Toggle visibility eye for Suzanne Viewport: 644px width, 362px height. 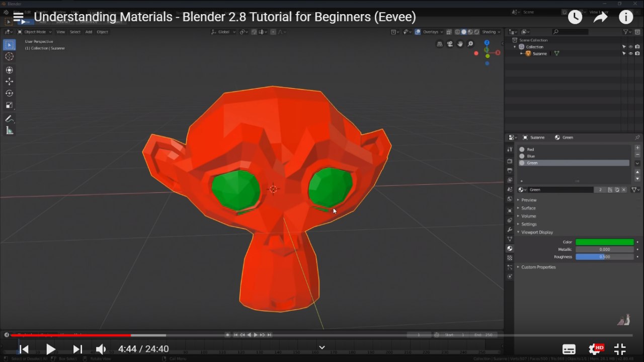coord(630,53)
